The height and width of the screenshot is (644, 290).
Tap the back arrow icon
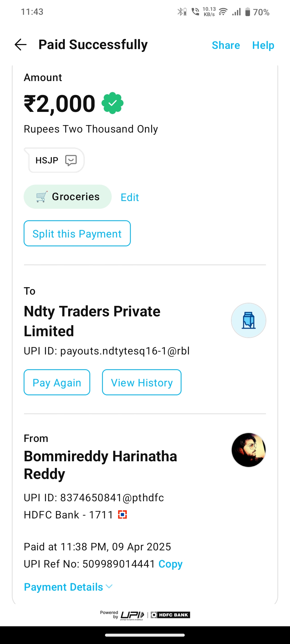point(21,45)
